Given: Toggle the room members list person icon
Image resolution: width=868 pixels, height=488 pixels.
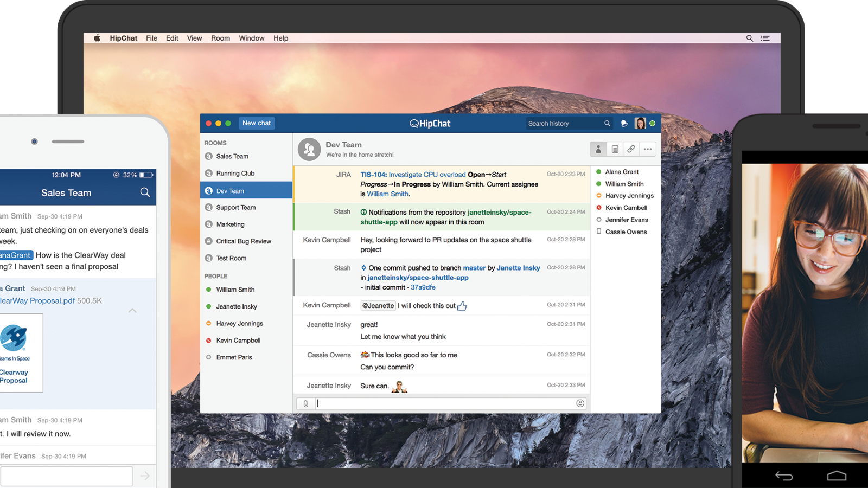Looking at the screenshot, I should coord(598,149).
